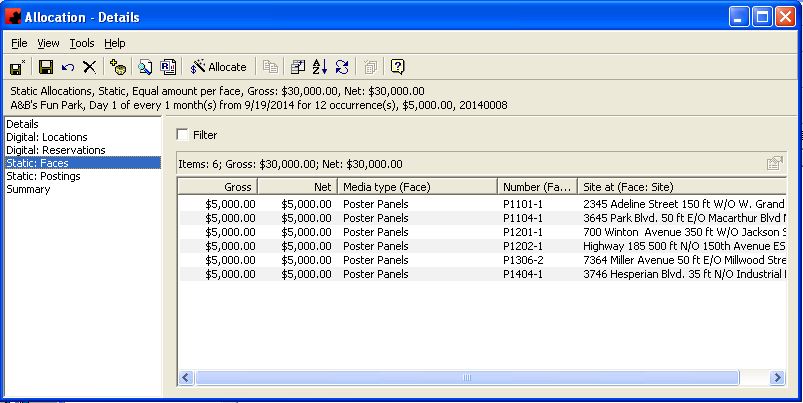Click the Sort A-Z icon
Viewport: 803px width, 403px height.
[x=320, y=67]
